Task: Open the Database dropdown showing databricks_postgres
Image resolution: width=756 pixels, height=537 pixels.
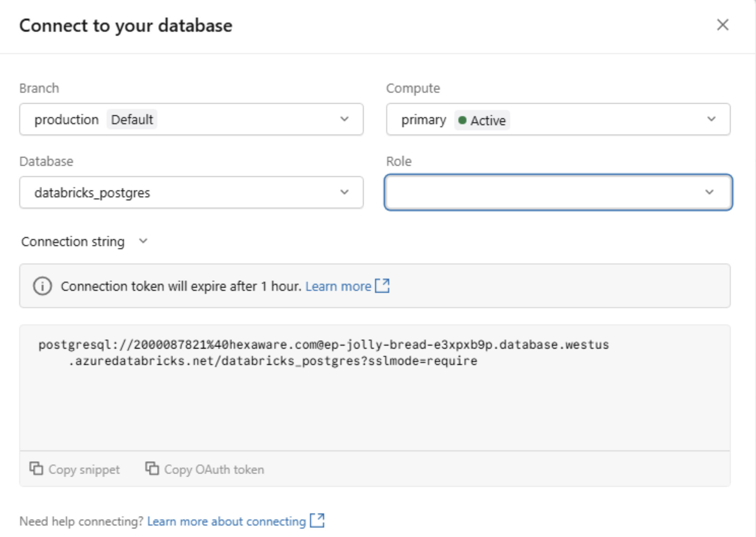Action: 191,192
